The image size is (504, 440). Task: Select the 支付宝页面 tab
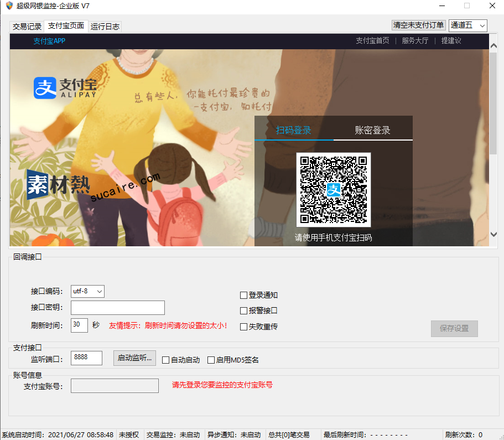tap(66, 25)
